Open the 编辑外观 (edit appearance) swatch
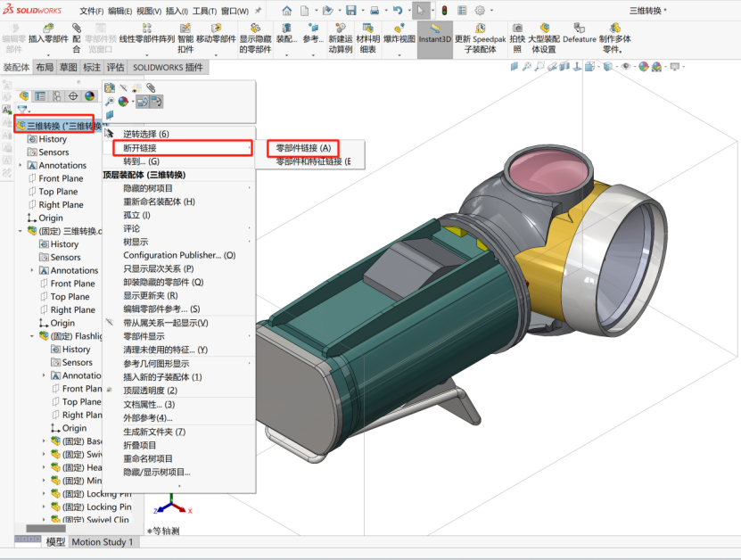The width and height of the screenshot is (741, 560). [x=643, y=67]
